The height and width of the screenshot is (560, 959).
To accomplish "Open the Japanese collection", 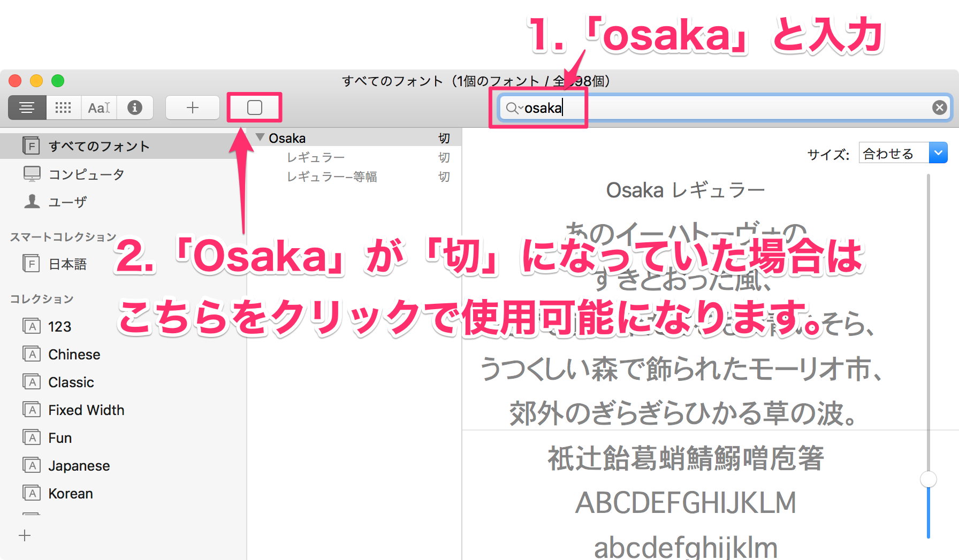I will click(123, 465).
